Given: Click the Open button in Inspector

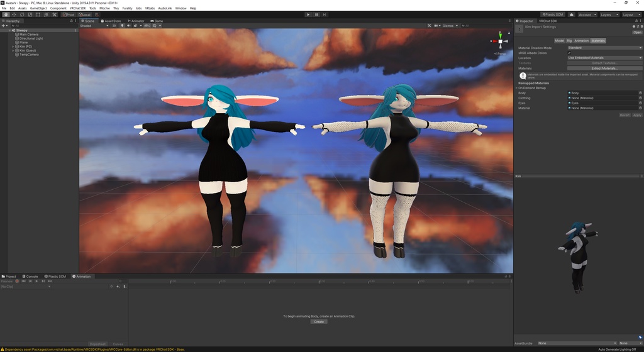Looking at the screenshot, I should point(637,33).
